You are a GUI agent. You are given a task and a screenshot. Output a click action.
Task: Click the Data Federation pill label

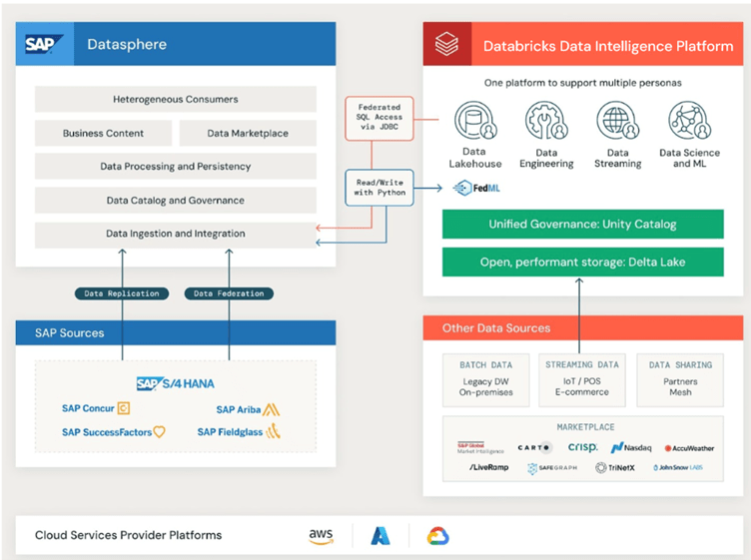229,293
